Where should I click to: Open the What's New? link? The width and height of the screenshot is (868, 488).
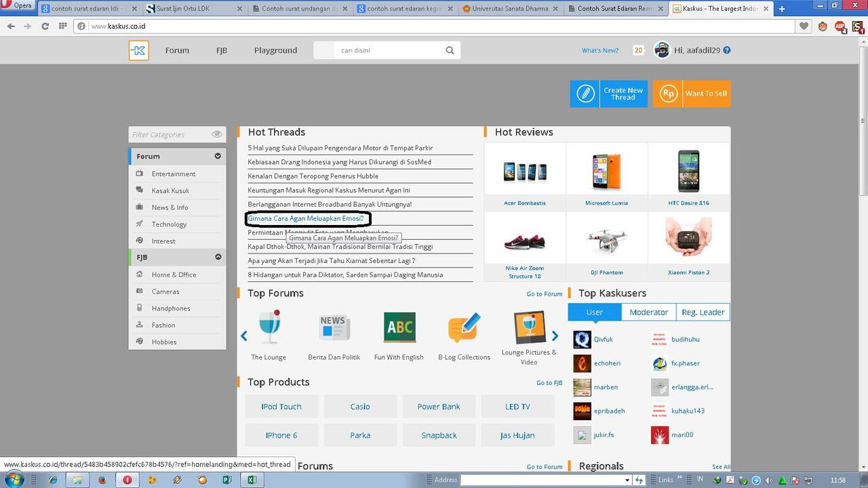click(600, 50)
